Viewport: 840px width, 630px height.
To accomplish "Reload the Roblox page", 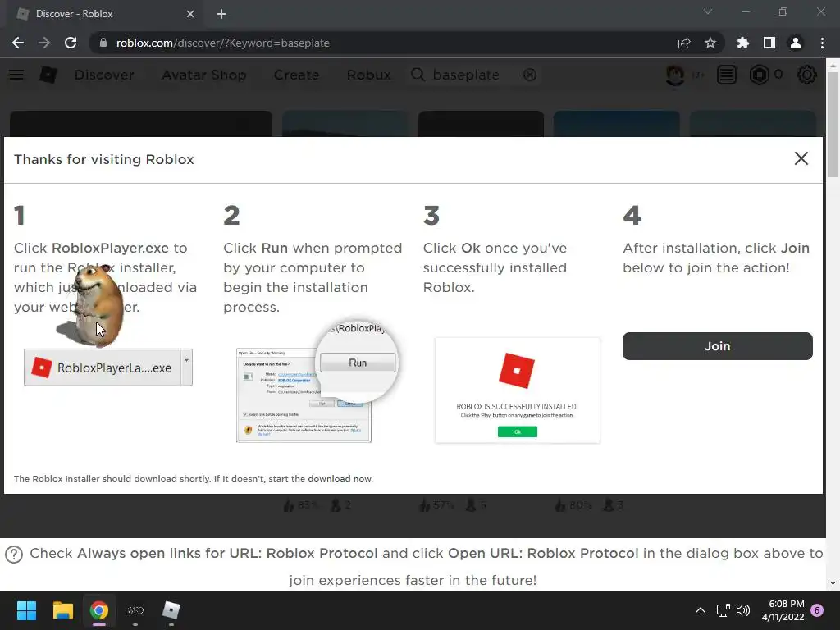I will click(x=71, y=43).
